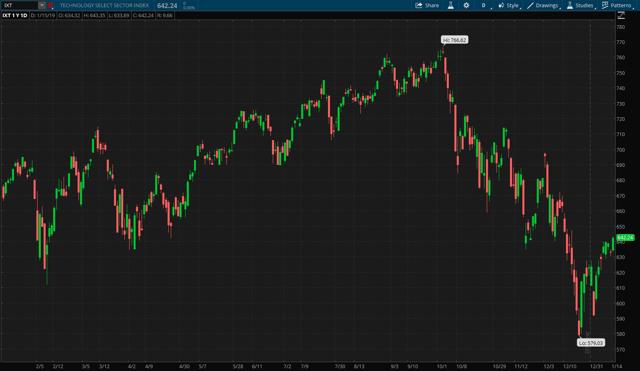Toggle the red symbol link indicator
This screenshot has width=640, height=371.
point(51,5)
